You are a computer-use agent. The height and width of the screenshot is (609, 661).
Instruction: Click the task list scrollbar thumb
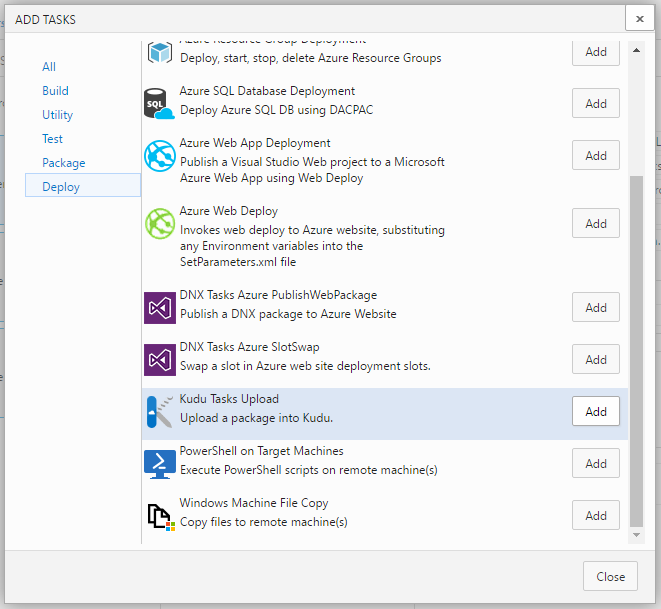coord(637,351)
